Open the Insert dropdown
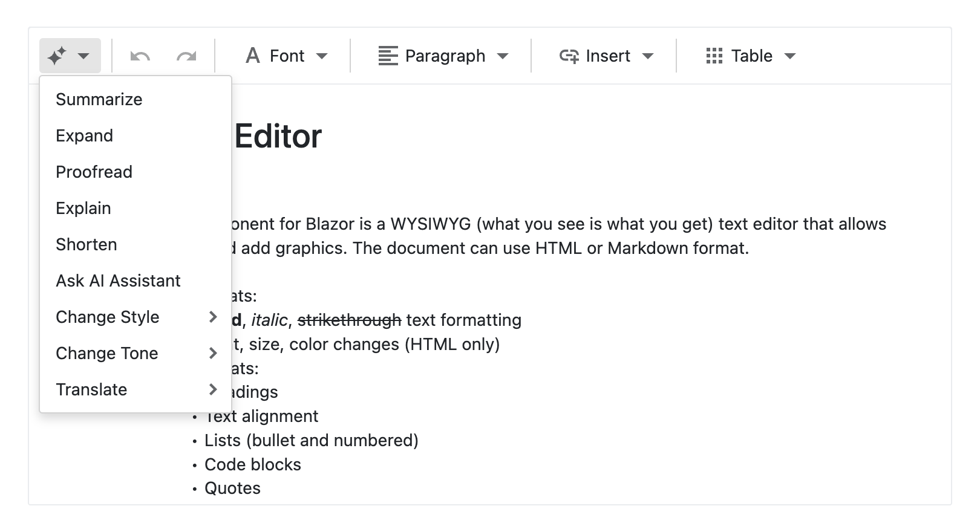This screenshot has width=980, height=532. pyautogui.click(x=649, y=56)
